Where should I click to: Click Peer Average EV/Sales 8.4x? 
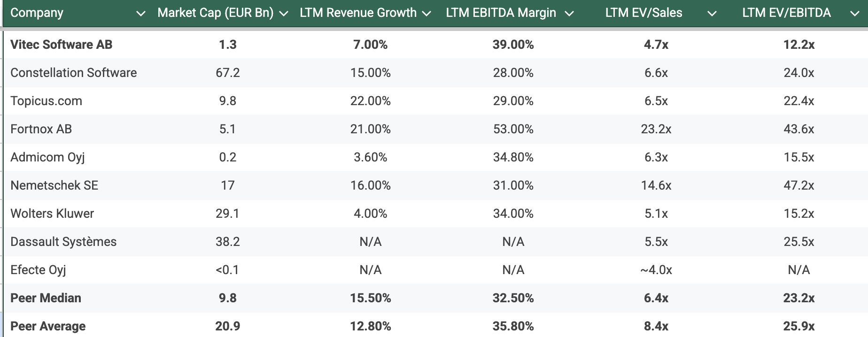(x=656, y=326)
